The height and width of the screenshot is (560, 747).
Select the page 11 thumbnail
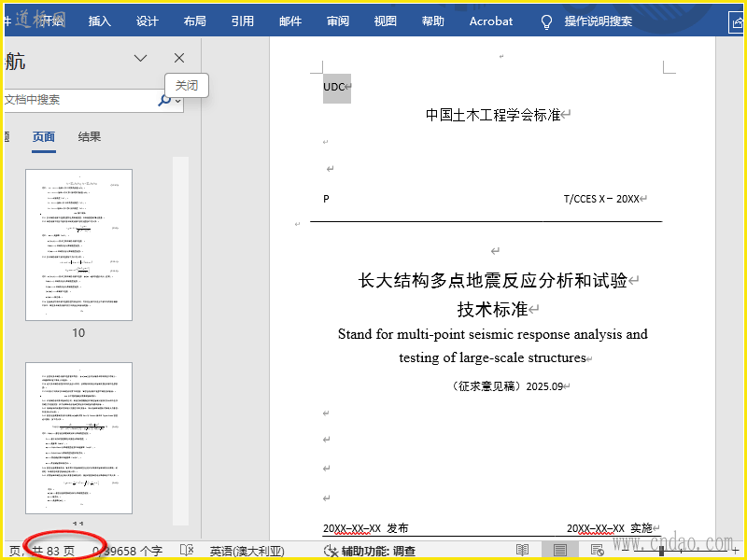tap(79, 438)
